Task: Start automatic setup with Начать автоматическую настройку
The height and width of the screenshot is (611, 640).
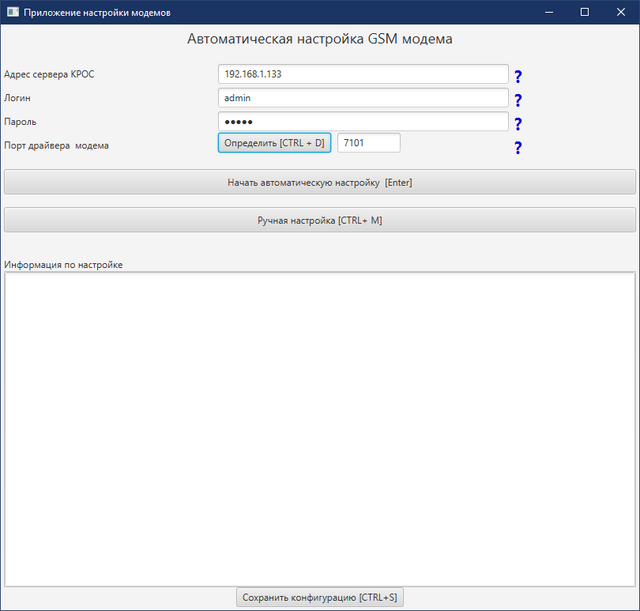Action: click(320, 182)
